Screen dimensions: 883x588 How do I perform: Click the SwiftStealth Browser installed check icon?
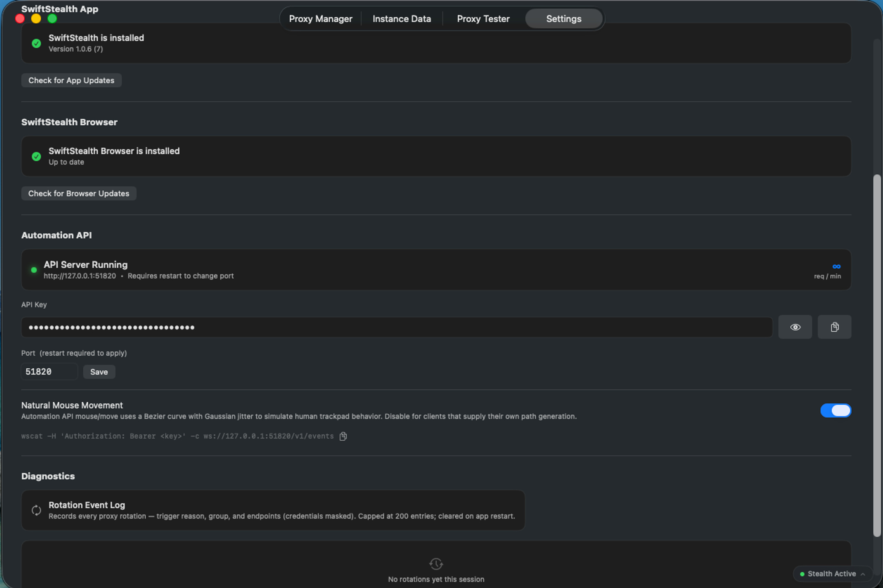point(36,156)
